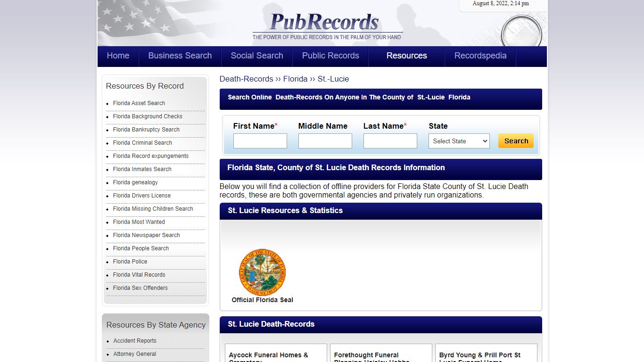Click the First Name input field
644x362 pixels.
click(260, 141)
